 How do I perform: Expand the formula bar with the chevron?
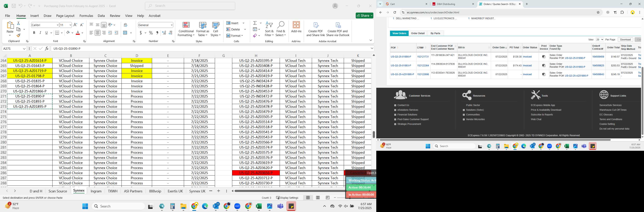pyautogui.click(x=372, y=48)
